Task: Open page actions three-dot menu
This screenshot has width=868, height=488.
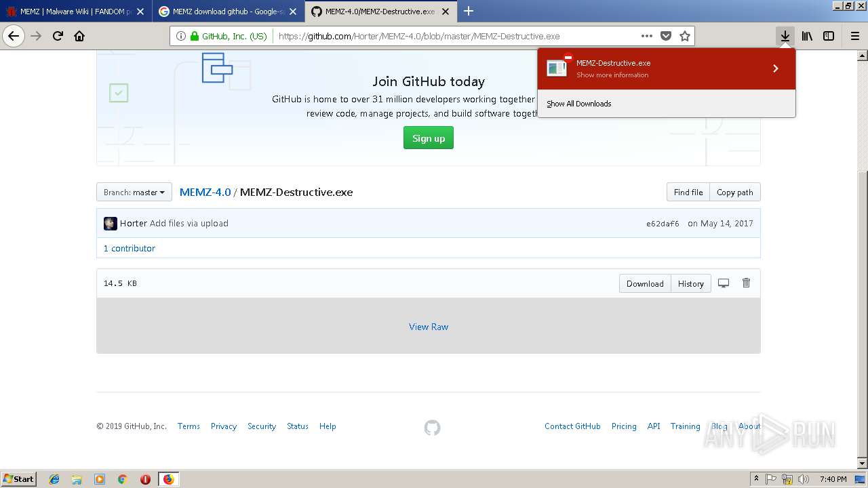Action: tap(647, 36)
